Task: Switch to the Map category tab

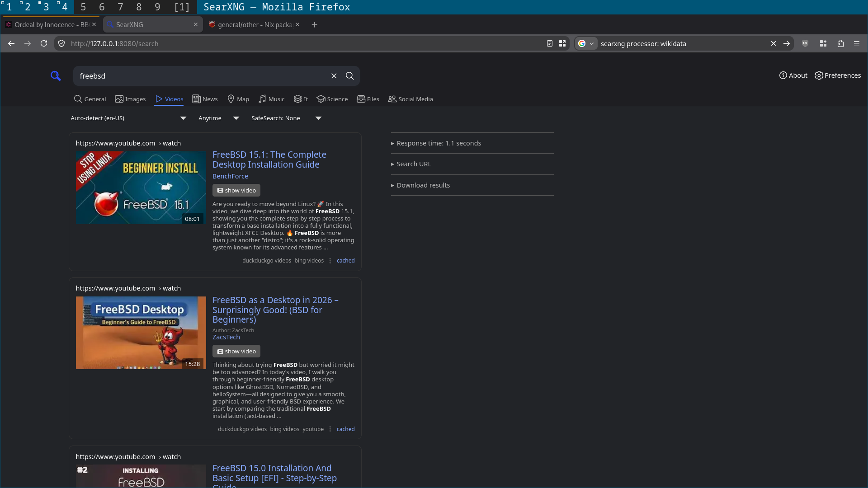Action: pos(238,99)
